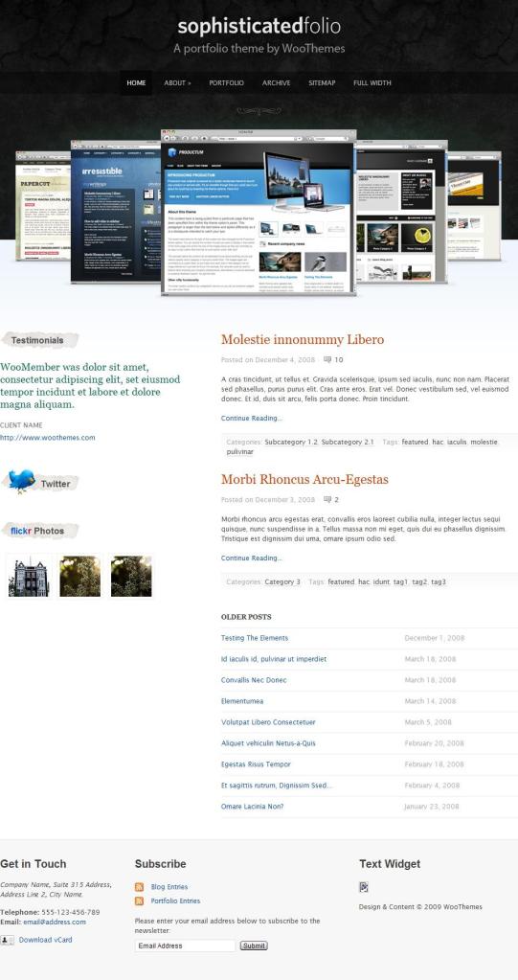Click the Portfolio Entries RSS icon
518x980 pixels.
140,900
